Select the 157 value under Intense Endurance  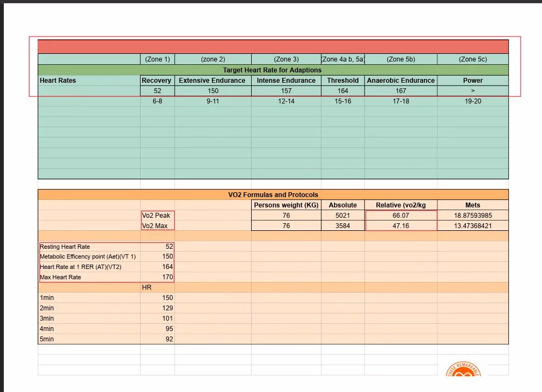click(286, 91)
